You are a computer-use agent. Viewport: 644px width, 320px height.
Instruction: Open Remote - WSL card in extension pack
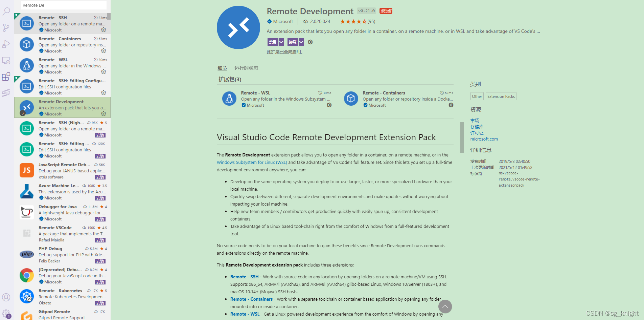(x=277, y=99)
